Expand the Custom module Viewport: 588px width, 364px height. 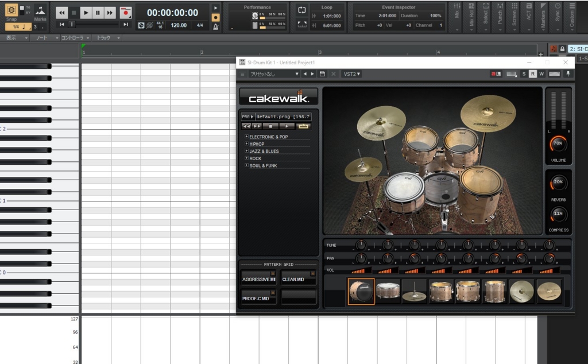coord(572,16)
